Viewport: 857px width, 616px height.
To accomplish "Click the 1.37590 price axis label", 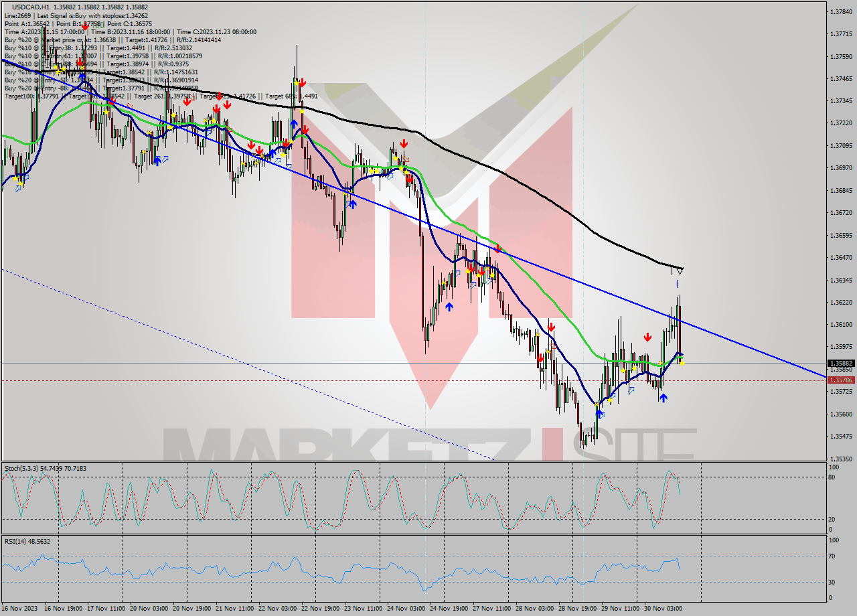I will point(842,56).
